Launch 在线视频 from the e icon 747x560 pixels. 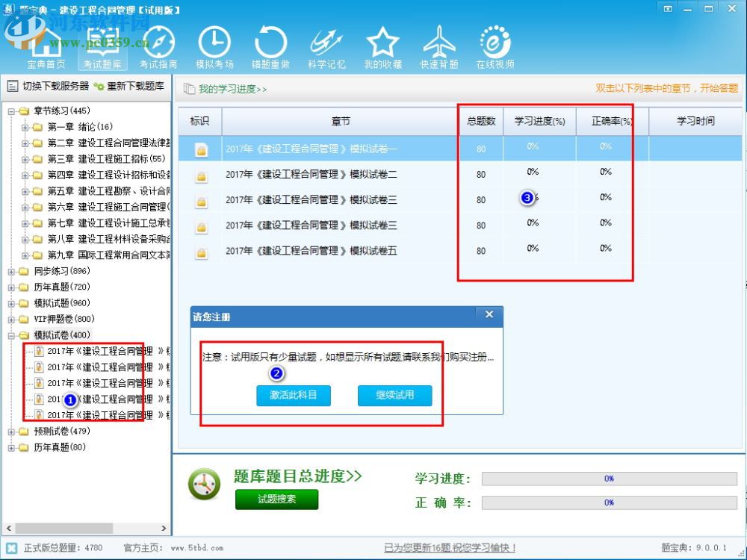(x=495, y=43)
